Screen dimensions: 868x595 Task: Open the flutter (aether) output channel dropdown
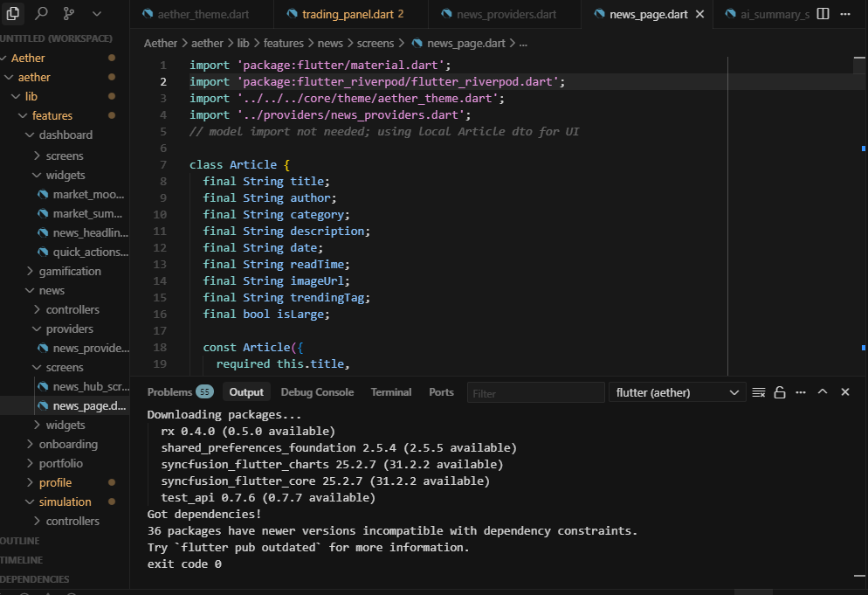click(x=677, y=392)
